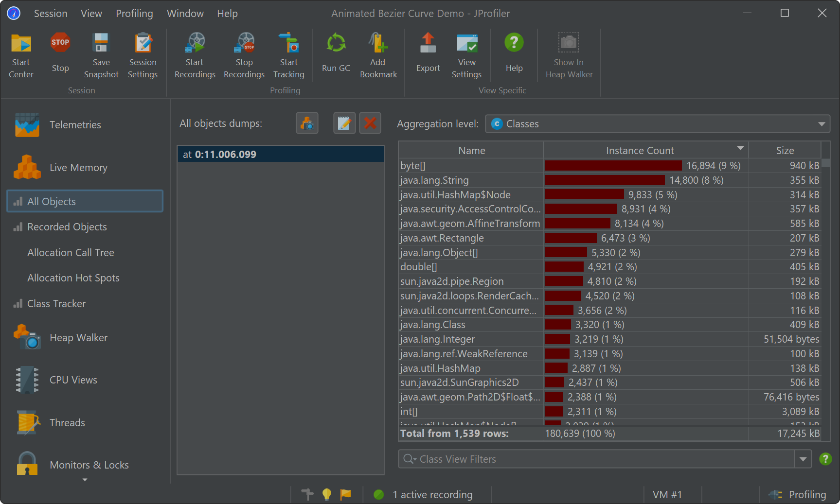
Task: Create a new all objects dump
Action: click(x=307, y=123)
